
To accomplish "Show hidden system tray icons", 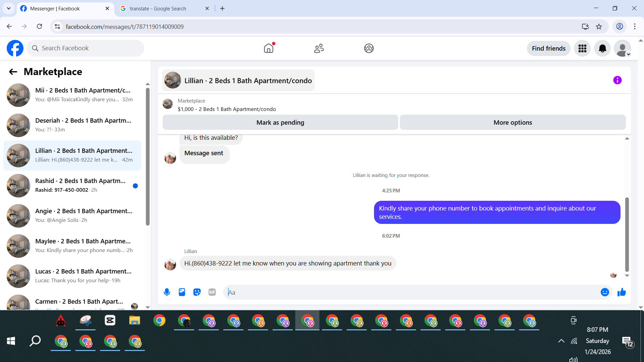I will (x=561, y=341).
